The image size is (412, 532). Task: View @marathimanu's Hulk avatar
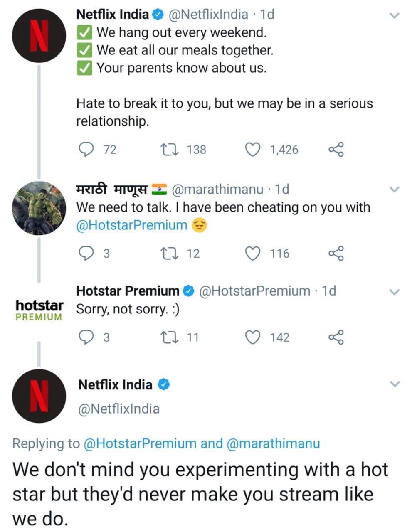[x=39, y=207]
